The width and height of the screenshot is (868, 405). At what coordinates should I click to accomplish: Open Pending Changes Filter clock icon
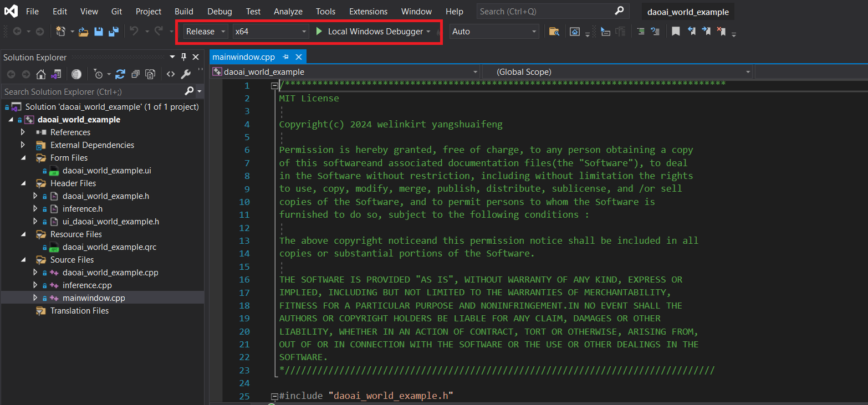point(98,74)
